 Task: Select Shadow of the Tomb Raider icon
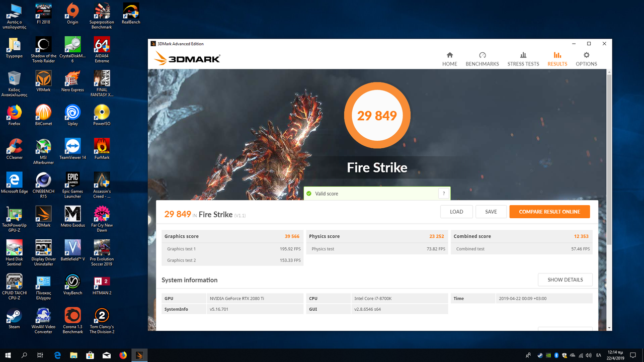pyautogui.click(x=43, y=50)
